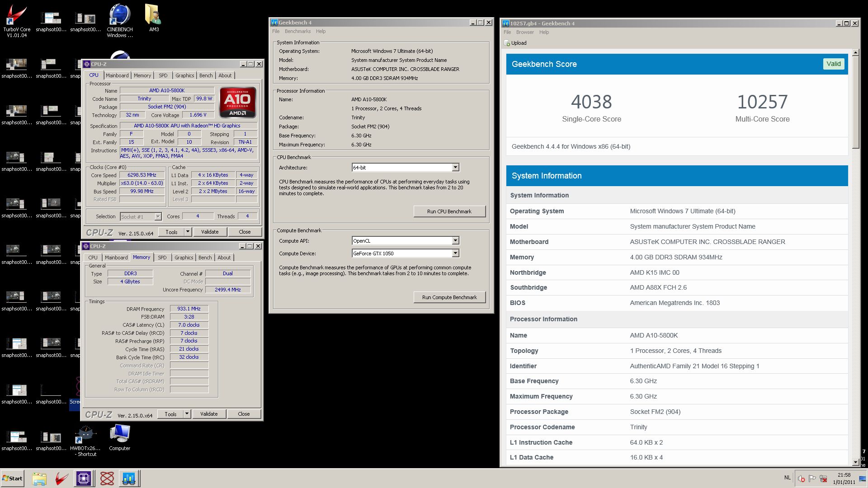The image size is (868, 488).
Task: Click the Geekbench results scrollbar thumb
Action: click(855, 103)
